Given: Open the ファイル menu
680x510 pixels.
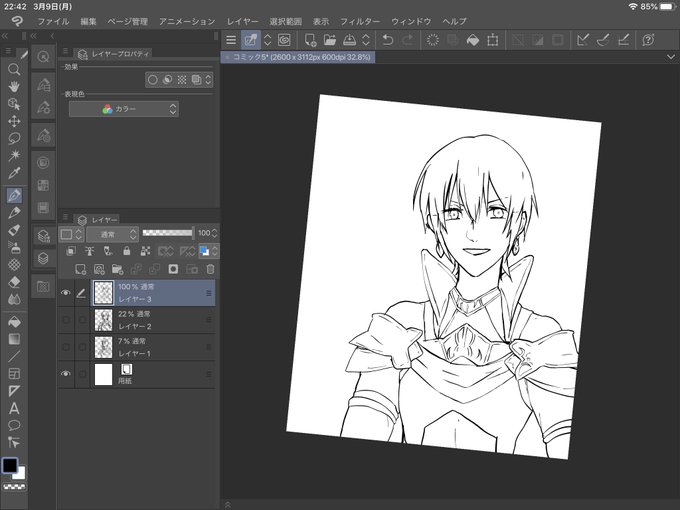Looking at the screenshot, I should point(53,22).
